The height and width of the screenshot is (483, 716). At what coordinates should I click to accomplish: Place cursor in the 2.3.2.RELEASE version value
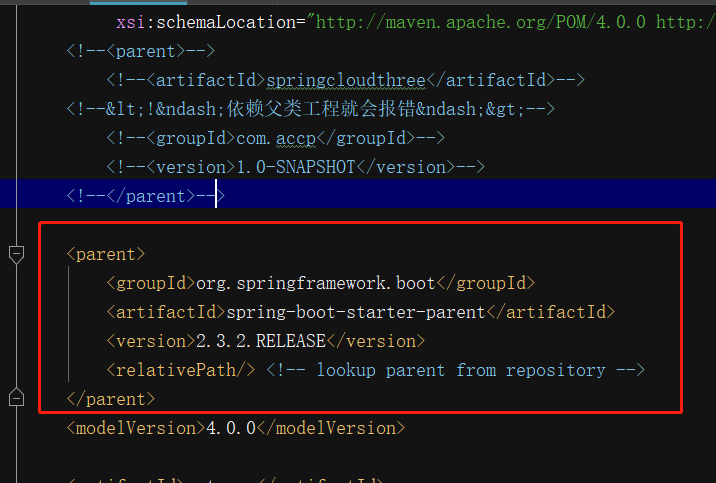(261, 341)
